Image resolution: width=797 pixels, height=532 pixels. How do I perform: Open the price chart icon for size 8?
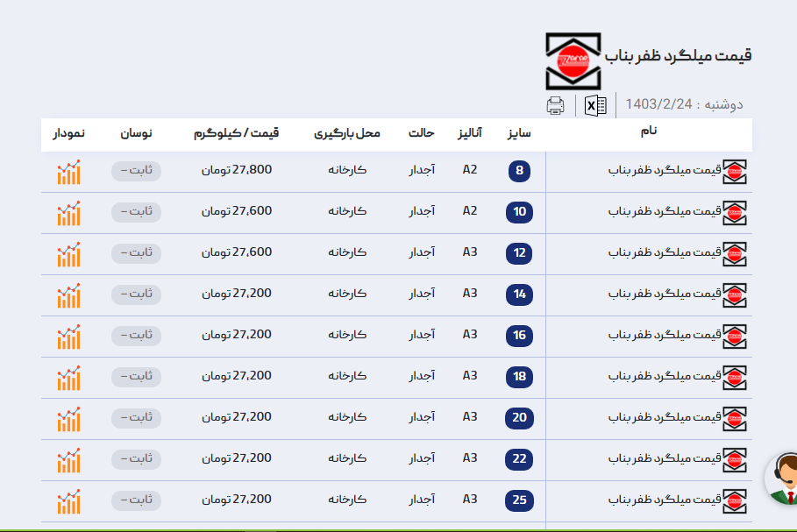[x=68, y=172]
